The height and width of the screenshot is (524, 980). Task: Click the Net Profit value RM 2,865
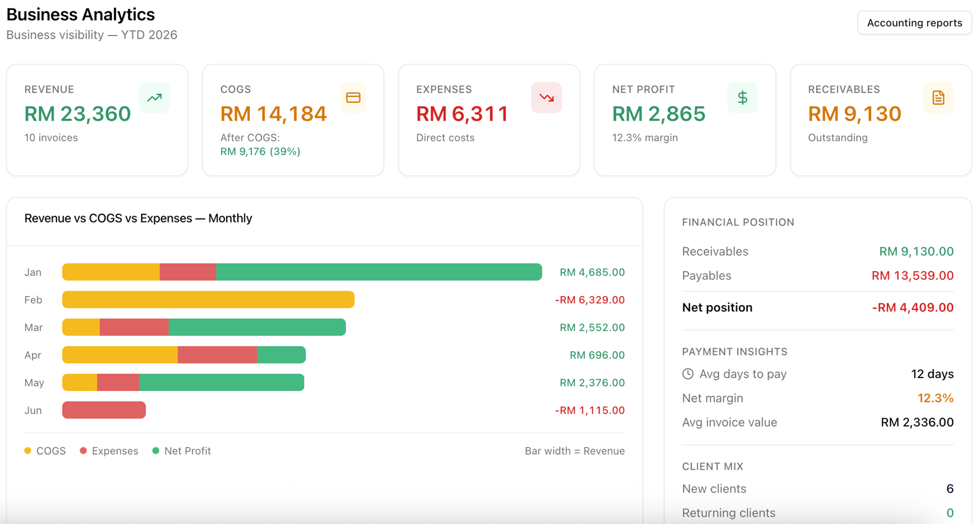click(x=659, y=114)
